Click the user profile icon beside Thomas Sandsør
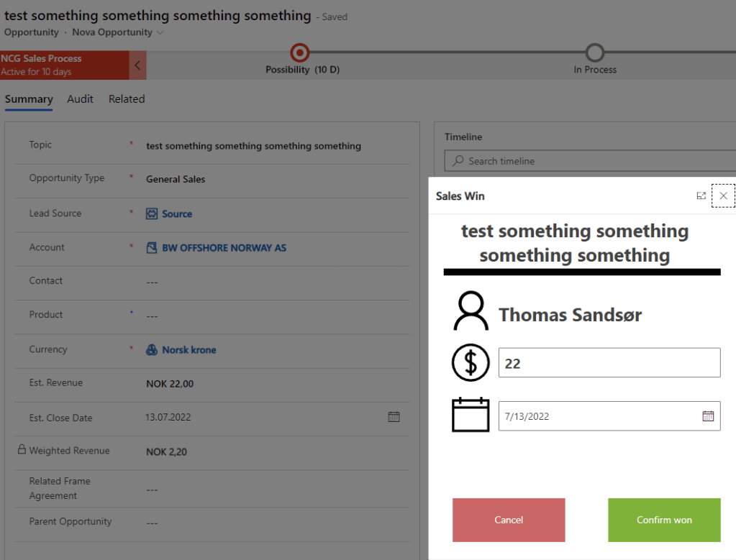Viewport: 736px width, 560px height. (471, 311)
